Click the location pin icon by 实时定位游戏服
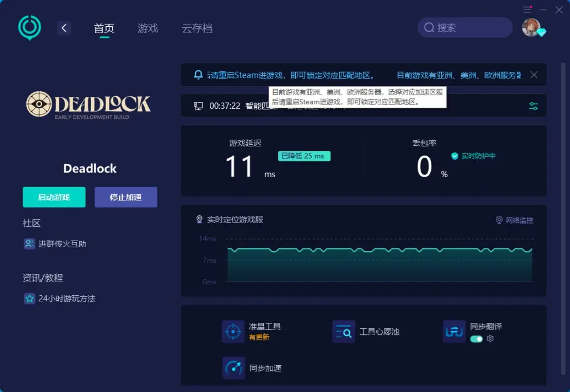 pyautogui.click(x=199, y=219)
